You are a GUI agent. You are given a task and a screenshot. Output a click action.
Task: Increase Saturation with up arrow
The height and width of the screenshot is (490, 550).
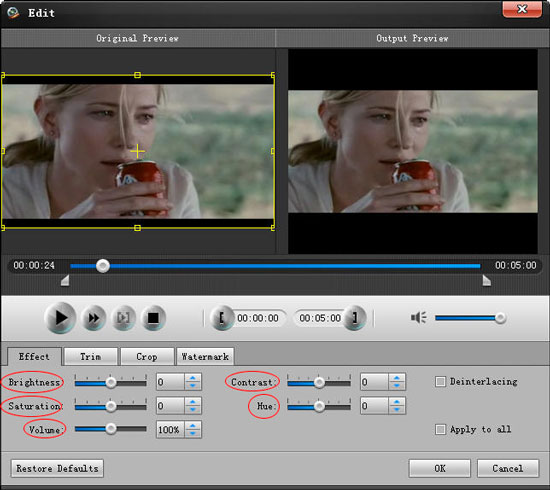(193, 402)
